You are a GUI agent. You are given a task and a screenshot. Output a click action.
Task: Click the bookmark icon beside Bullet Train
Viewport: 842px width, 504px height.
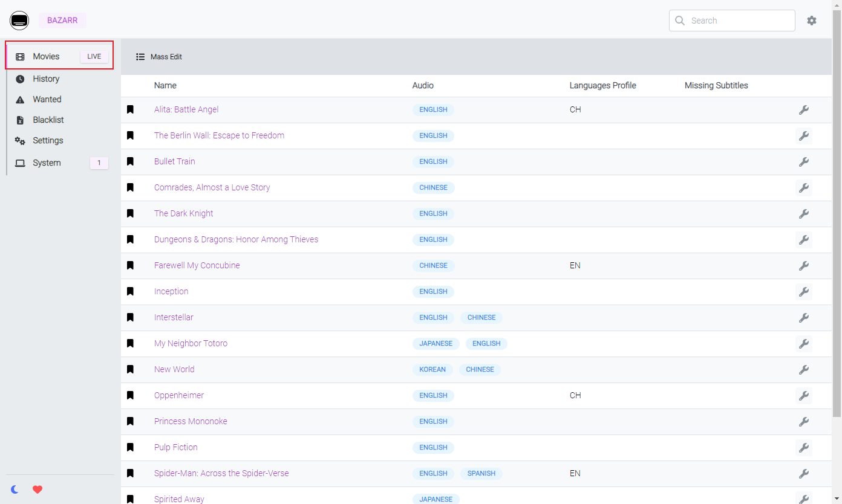tap(130, 161)
